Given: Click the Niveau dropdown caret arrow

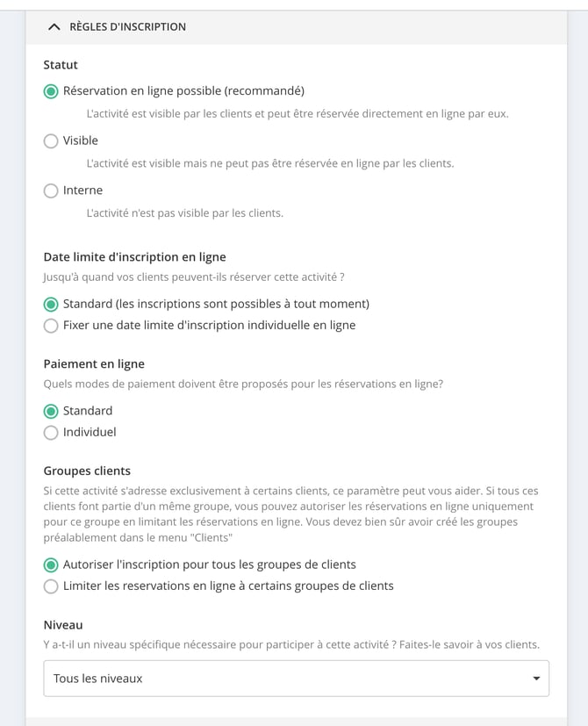Looking at the screenshot, I should [536, 679].
